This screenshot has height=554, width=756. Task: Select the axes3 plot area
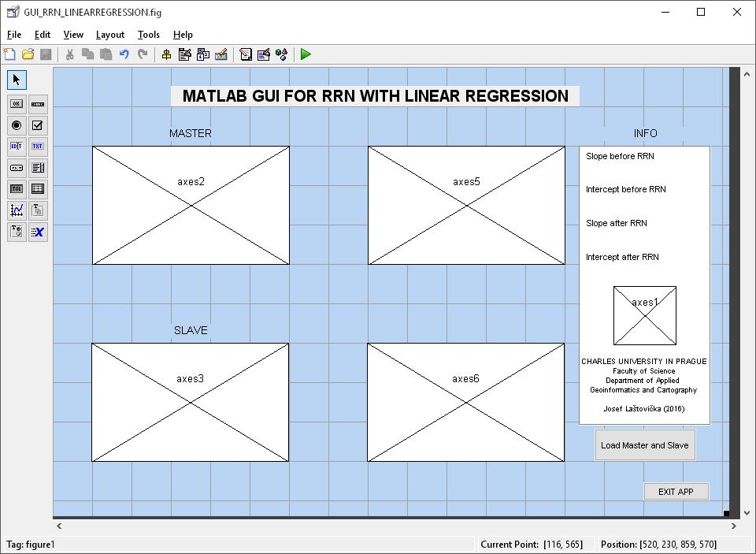191,403
